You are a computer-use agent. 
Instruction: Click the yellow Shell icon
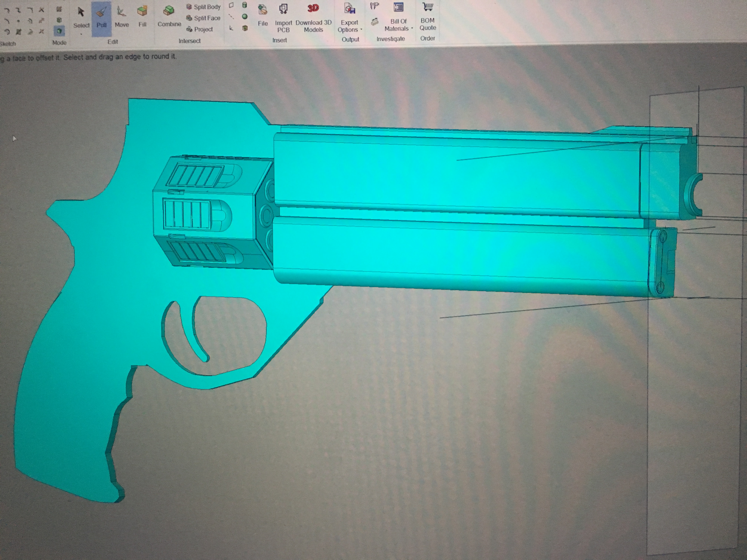(x=245, y=28)
